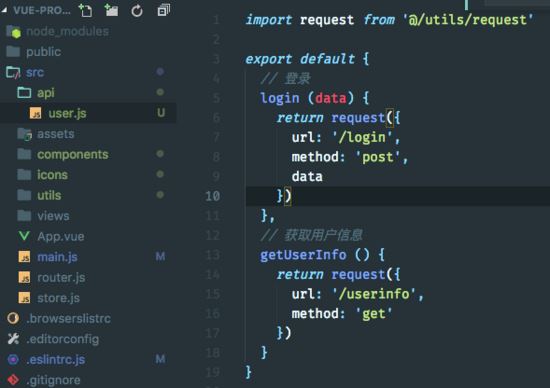Click the git icon beside .gitignore
550x388 pixels.
[13, 380]
